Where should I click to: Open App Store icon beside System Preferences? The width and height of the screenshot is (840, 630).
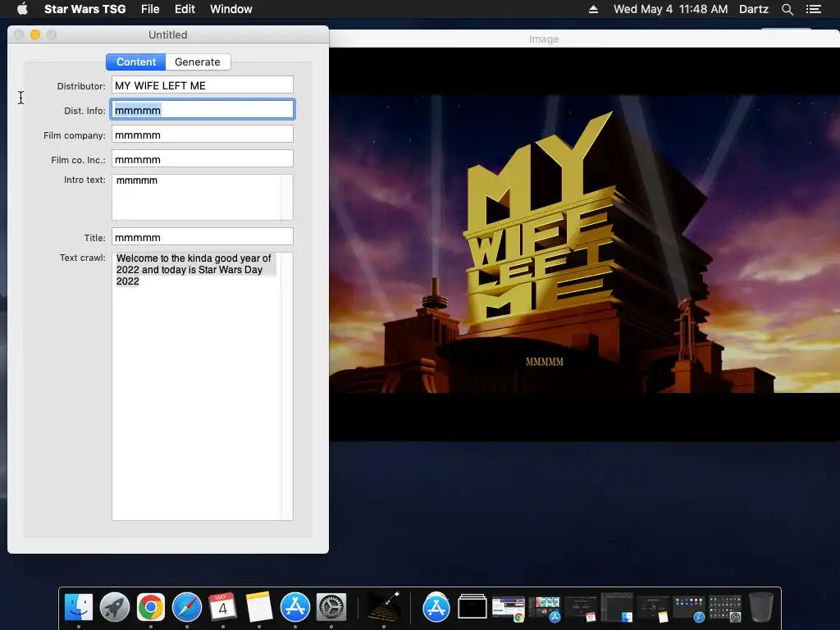(295, 607)
